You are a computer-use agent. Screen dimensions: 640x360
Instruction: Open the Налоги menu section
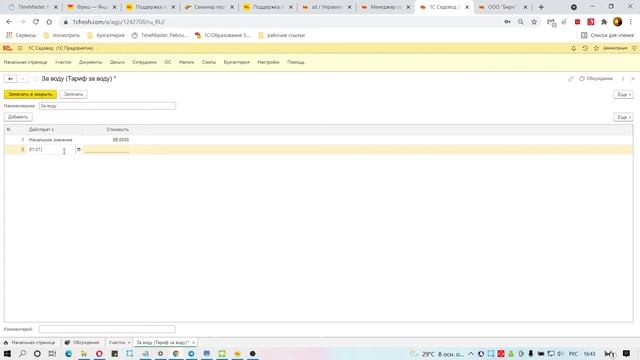coord(187,62)
